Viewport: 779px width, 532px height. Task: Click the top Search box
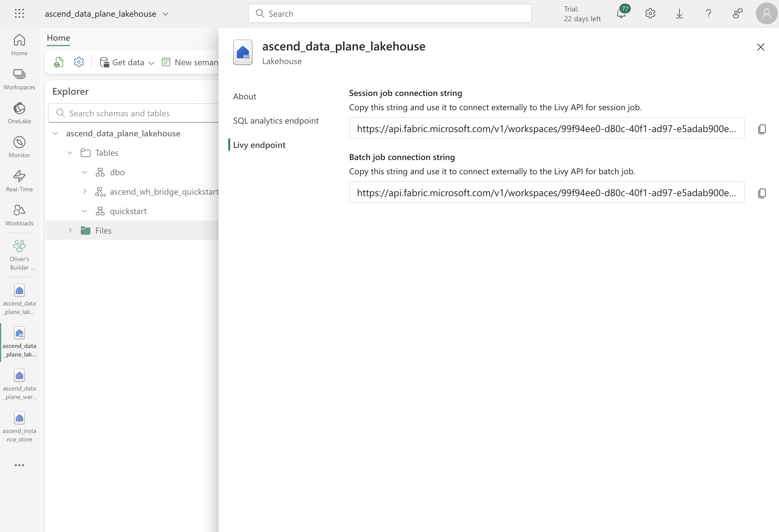[390, 13]
